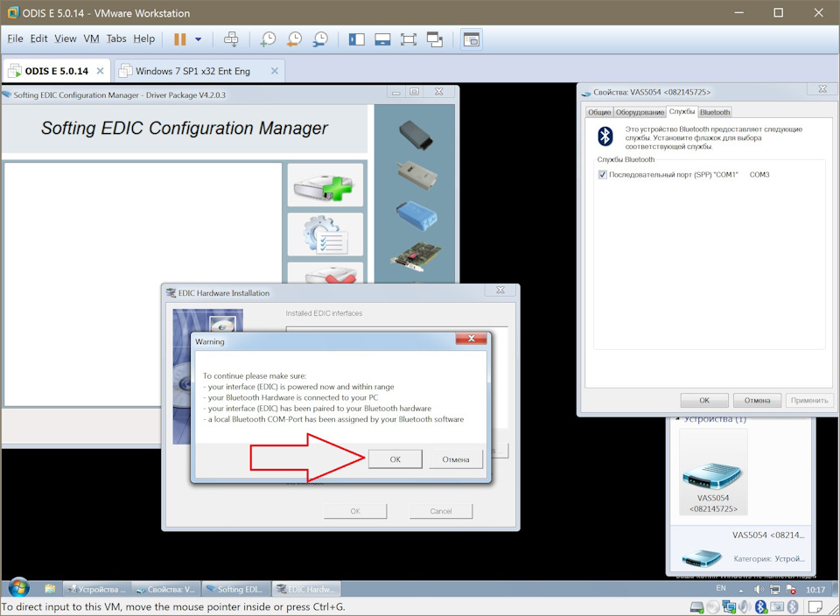840x616 pixels.
Task: Click the blue EDIC interface image
Action: (416, 215)
